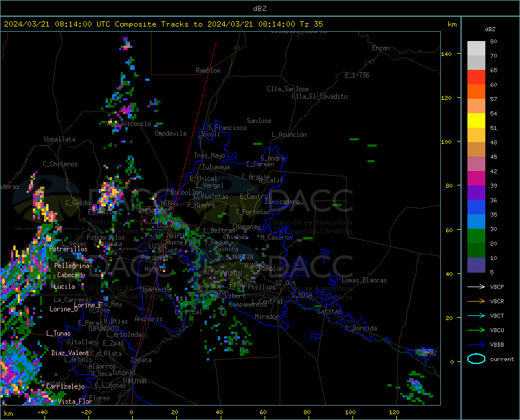Image resolution: width=520 pixels, height=420 pixels.
Task: Pick the light blue swatch in dBZ scale
Action: click(x=476, y=222)
